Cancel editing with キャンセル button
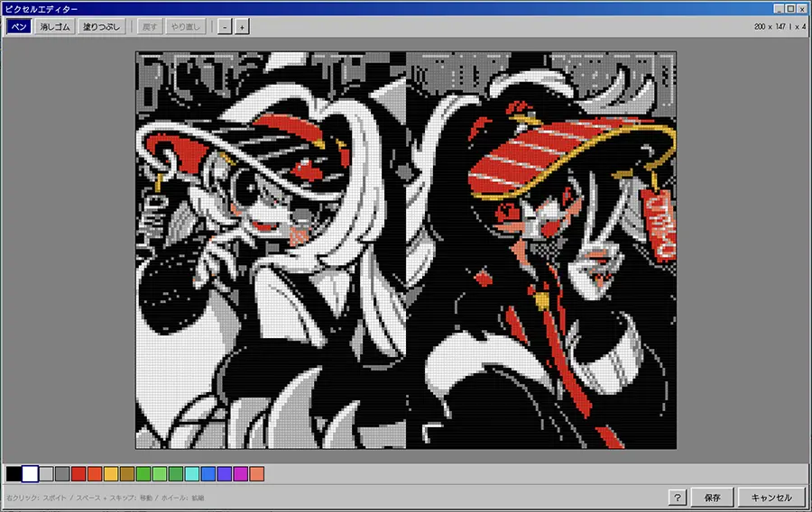This screenshot has height=512, width=812. pos(771,498)
